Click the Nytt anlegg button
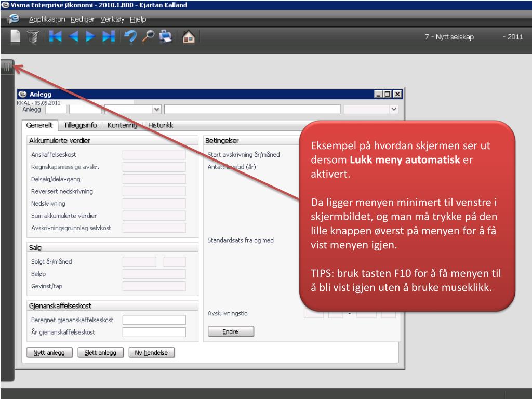Image resolution: width=532 pixels, height=399 pixels. click(x=49, y=353)
